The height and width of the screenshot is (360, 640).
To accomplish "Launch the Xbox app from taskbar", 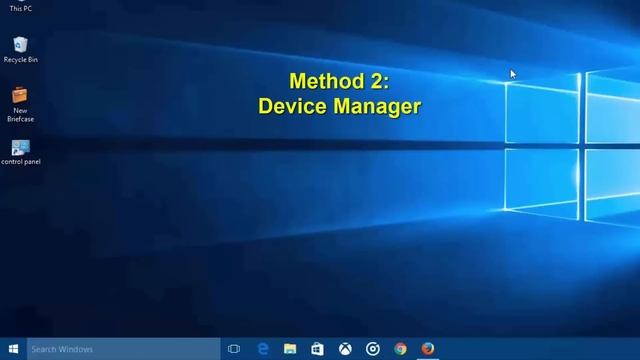I will [x=345, y=349].
